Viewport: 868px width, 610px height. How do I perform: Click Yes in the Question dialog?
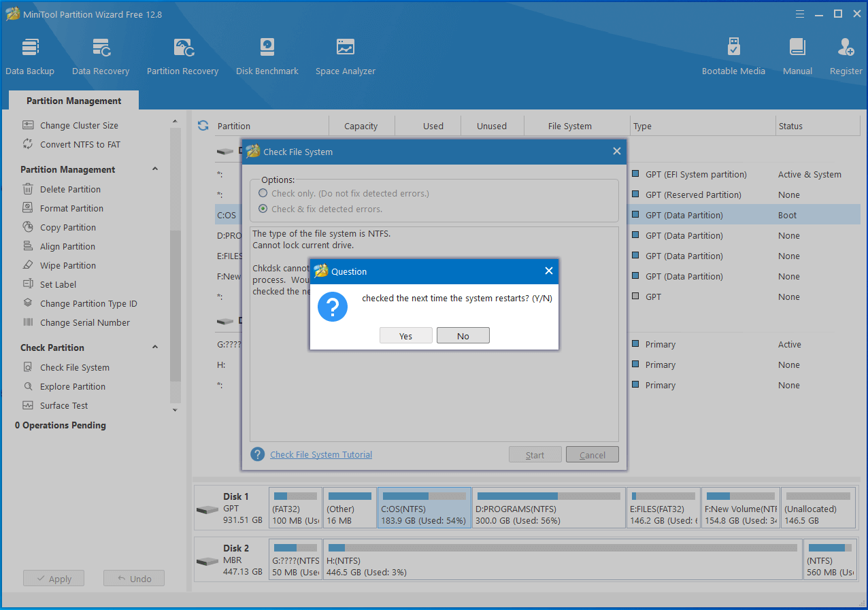tap(405, 336)
